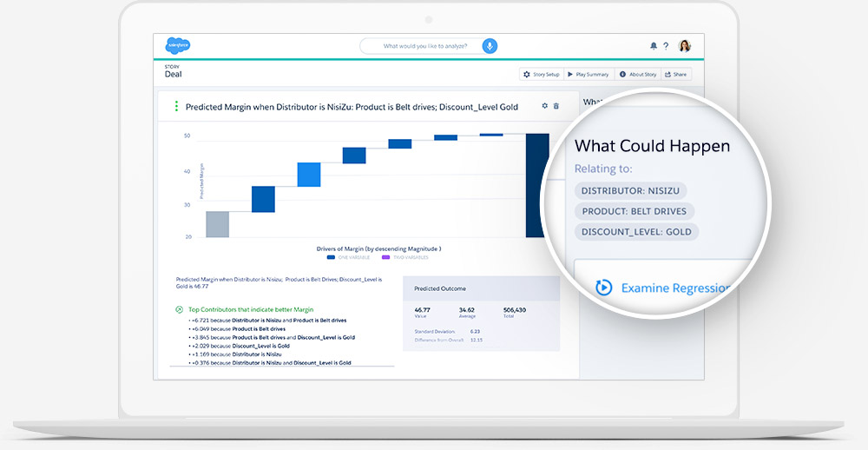Click the DISTRIBUTOR: NISIZU pill
The image size is (868, 450).
(x=630, y=190)
